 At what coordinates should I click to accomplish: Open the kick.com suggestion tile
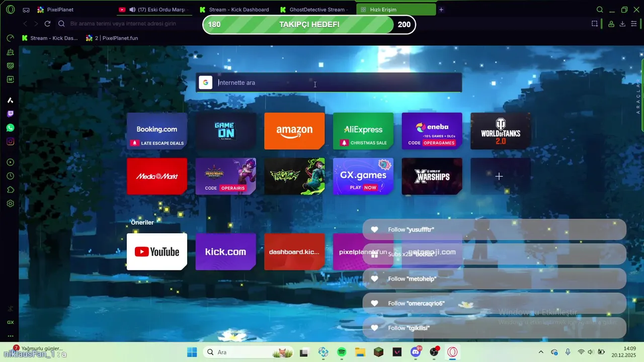tap(225, 252)
